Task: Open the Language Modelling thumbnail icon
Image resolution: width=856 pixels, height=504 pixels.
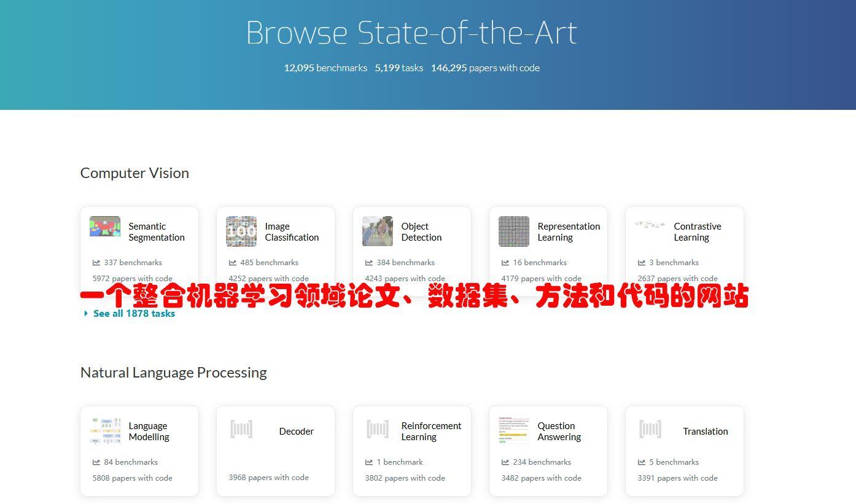Action: (x=105, y=431)
